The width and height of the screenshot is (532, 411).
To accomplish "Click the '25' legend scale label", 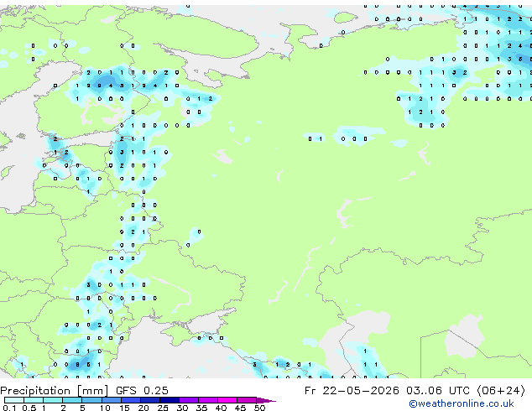I will [x=163, y=408].
